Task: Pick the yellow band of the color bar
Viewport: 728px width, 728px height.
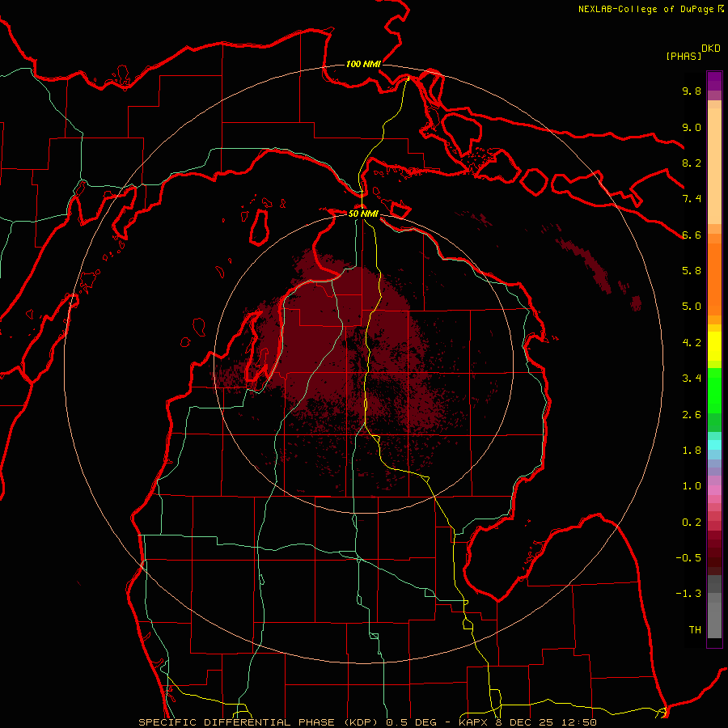Action: pyautogui.click(x=714, y=346)
